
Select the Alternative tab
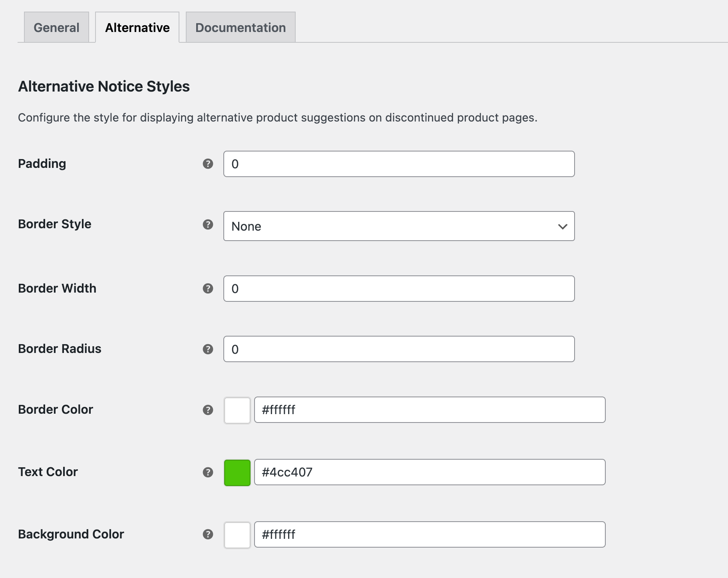pos(137,28)
